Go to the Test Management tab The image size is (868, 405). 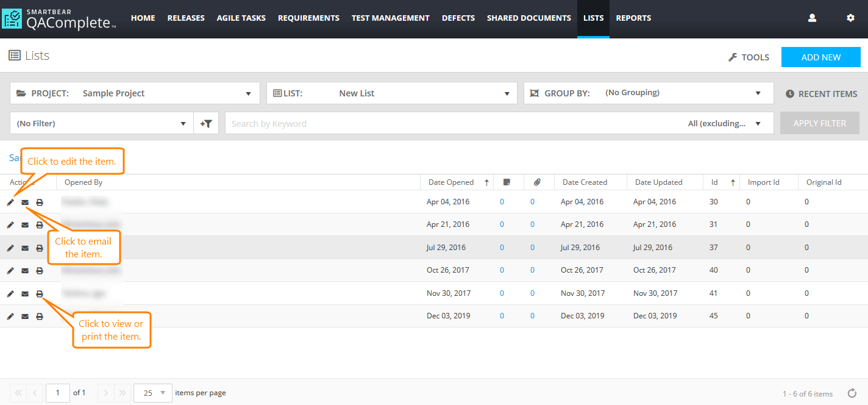pyautogui.click(x=390, y=18)
